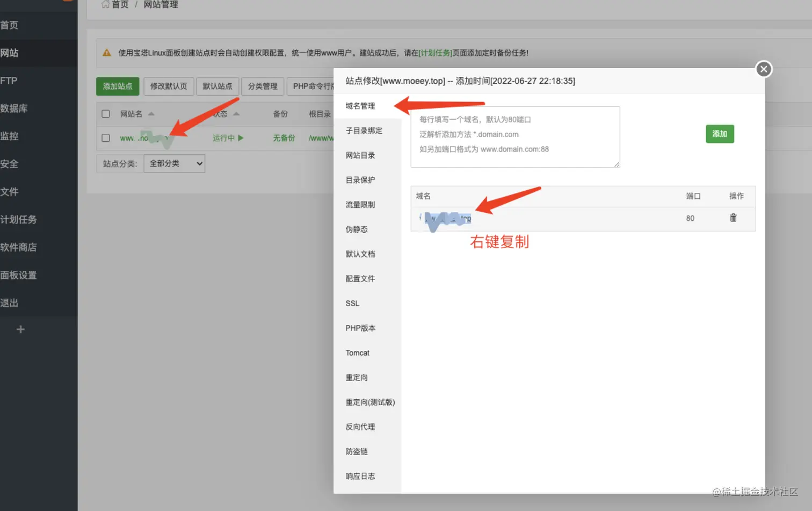Viewport: 812px width, 511px height.
Task: Open the 防盗链 tab
Action: coord(357,452)
